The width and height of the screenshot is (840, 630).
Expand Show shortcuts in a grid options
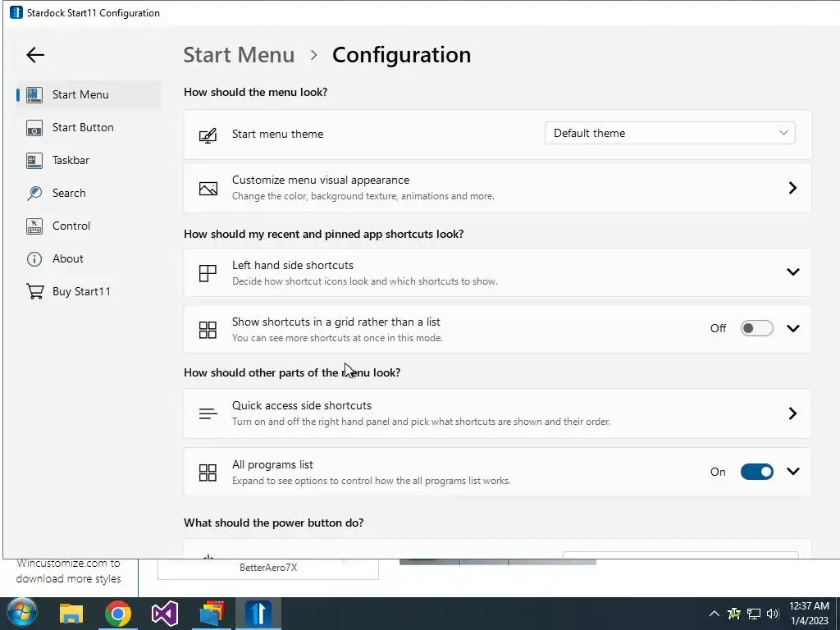(x=793, y=328)
